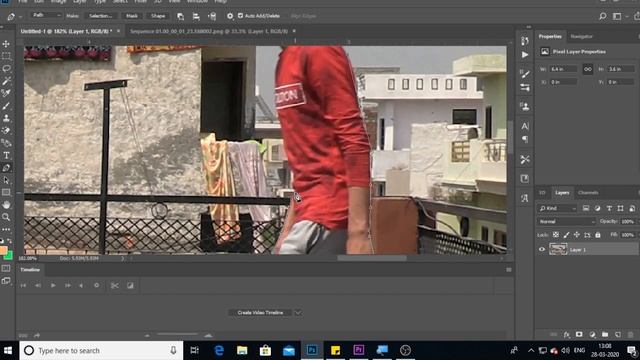
Task: Toggle Quick Mask mode icon
Action: [6, 268]
